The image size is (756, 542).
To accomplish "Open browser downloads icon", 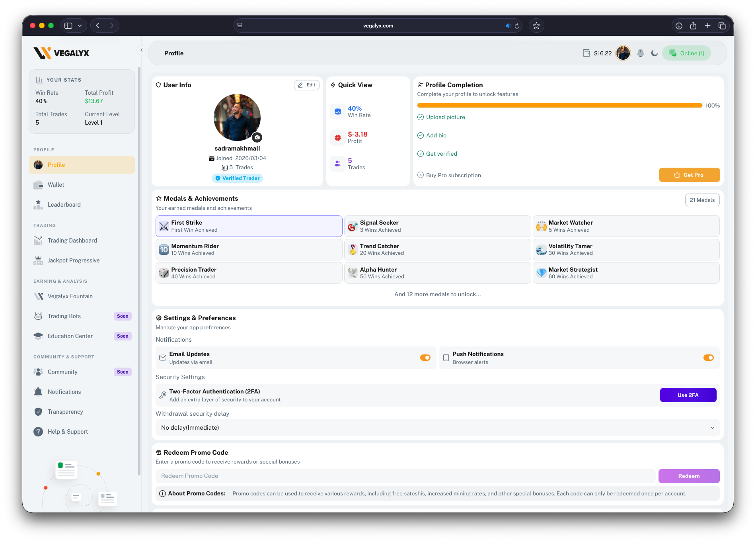I will [x=679, y=25].
